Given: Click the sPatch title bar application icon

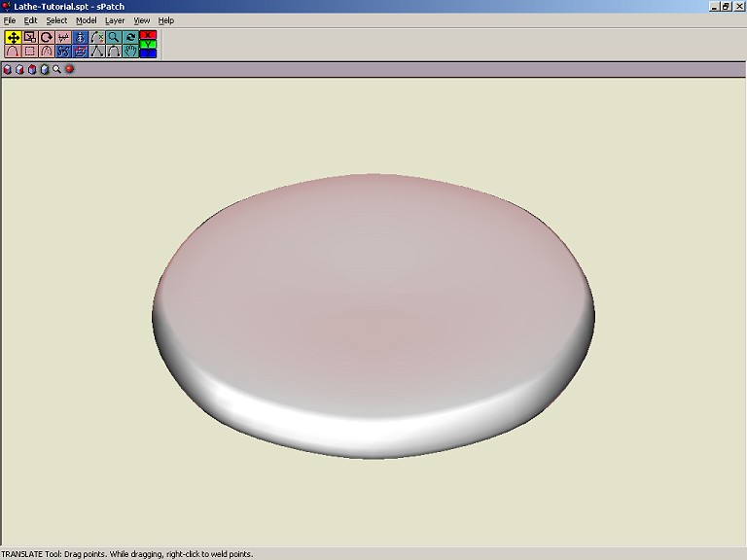Looking at the screenshot, I should (6, 6).
